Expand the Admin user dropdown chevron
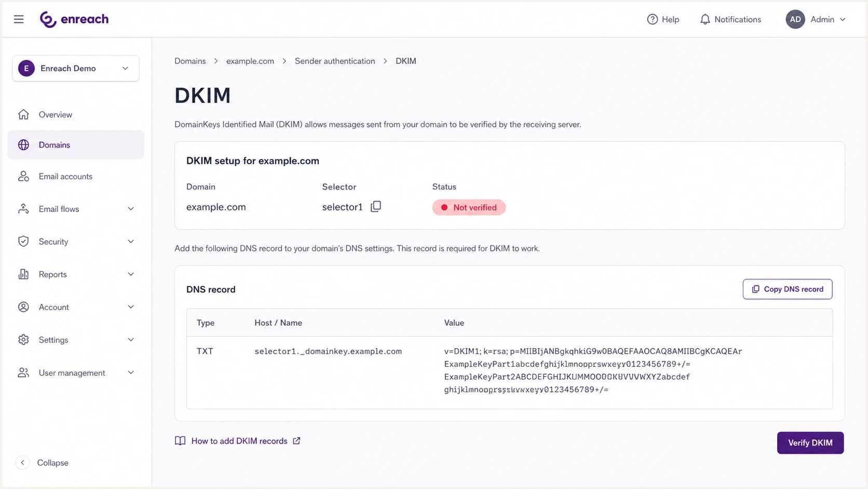The image size is (868, 489). pyautogui.click(x=843, y=19)
